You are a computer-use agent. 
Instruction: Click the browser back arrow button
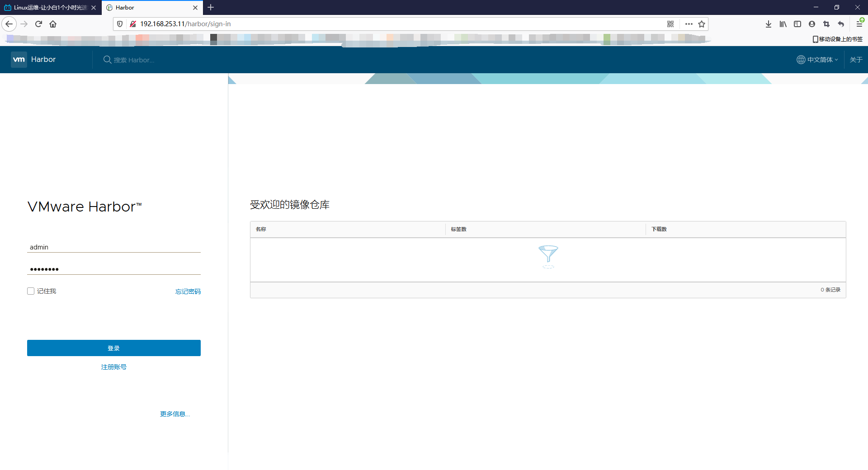pos(9,24)
